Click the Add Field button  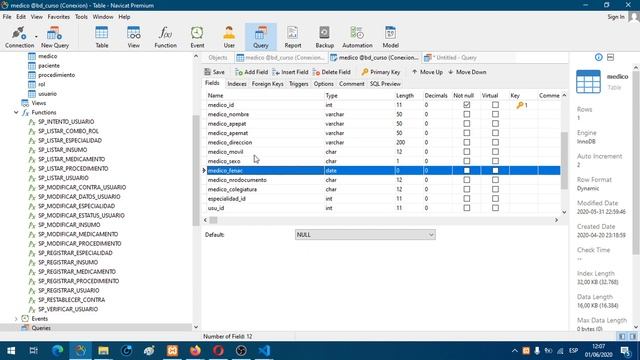pyautogui.click(x=251, y=72)
